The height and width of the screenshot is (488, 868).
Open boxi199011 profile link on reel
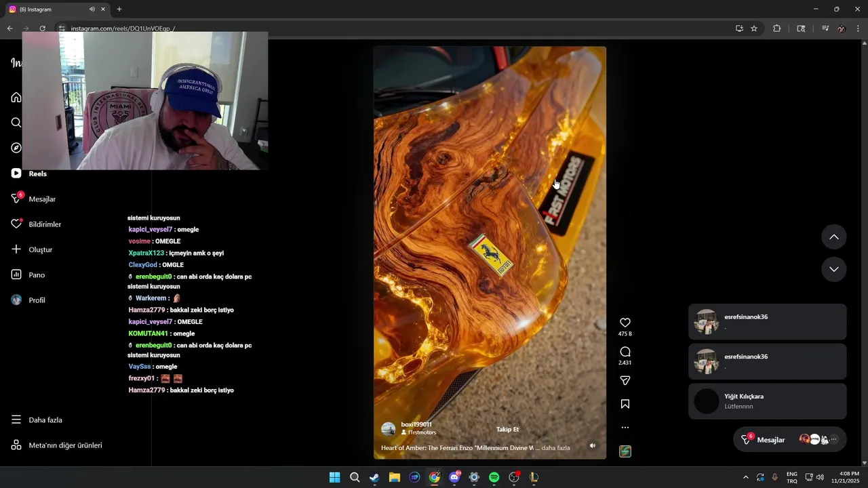coord(416,424)
